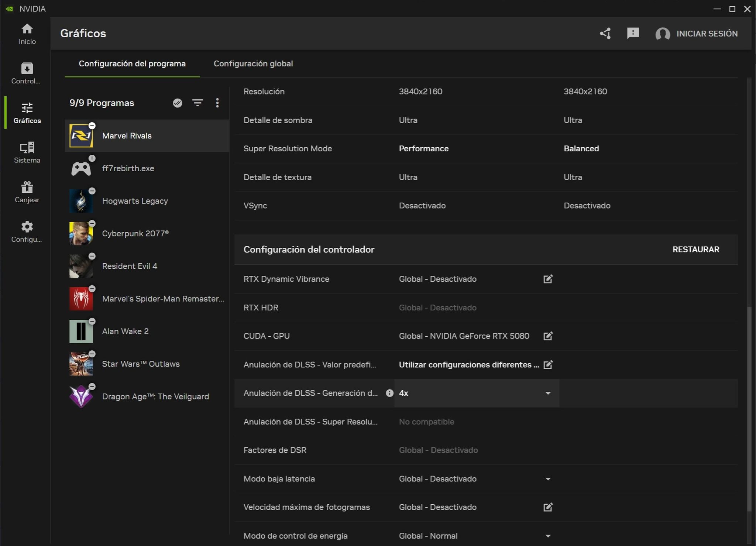
Task: Edit RTX Dynamic Vibrance setting
Action: (548, 279)
